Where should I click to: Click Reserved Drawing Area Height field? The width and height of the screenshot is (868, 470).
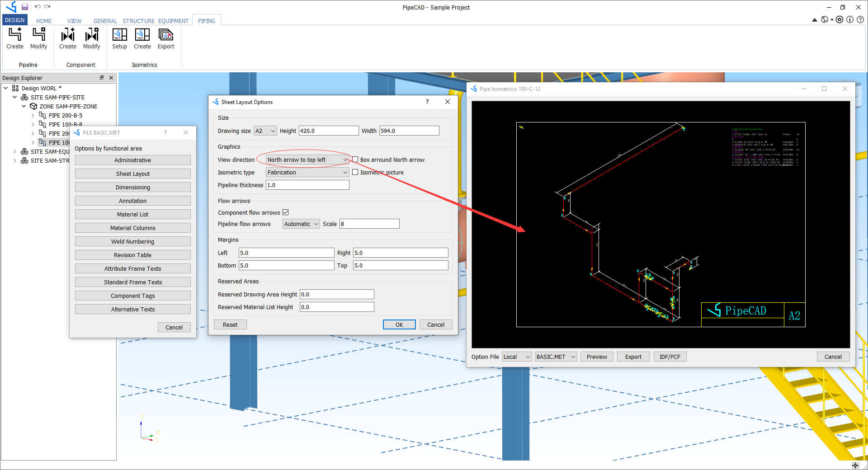tap(337, 294)
